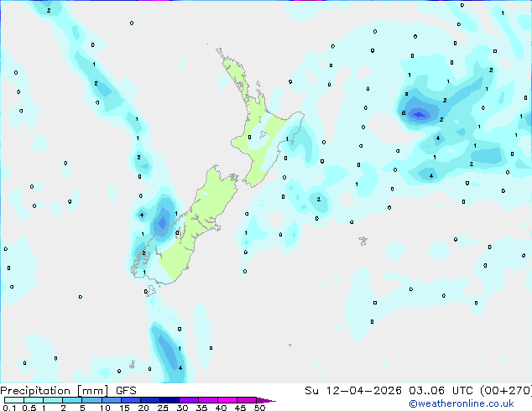Select the 20–25 mm dark blue segment
Image resolution: width=532 pixels, height=411 pixels.
[150, 400]
